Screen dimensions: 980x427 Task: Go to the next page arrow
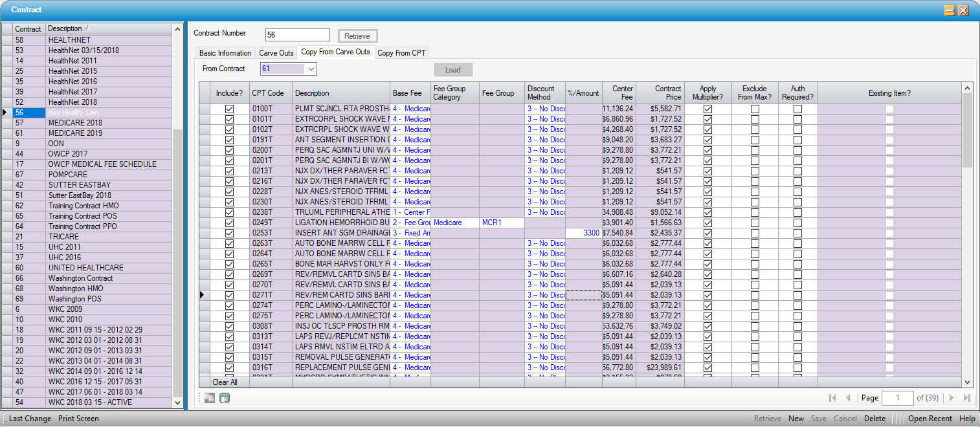pyautogui.click(x=952, y=398)
